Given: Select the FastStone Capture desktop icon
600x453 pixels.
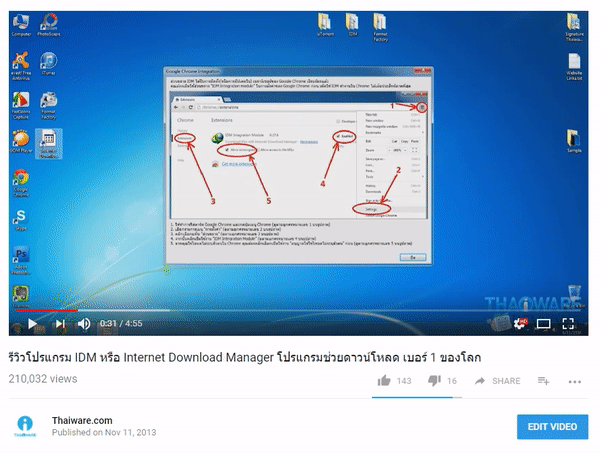Looking at the screenshot, I should pos(21,106).
